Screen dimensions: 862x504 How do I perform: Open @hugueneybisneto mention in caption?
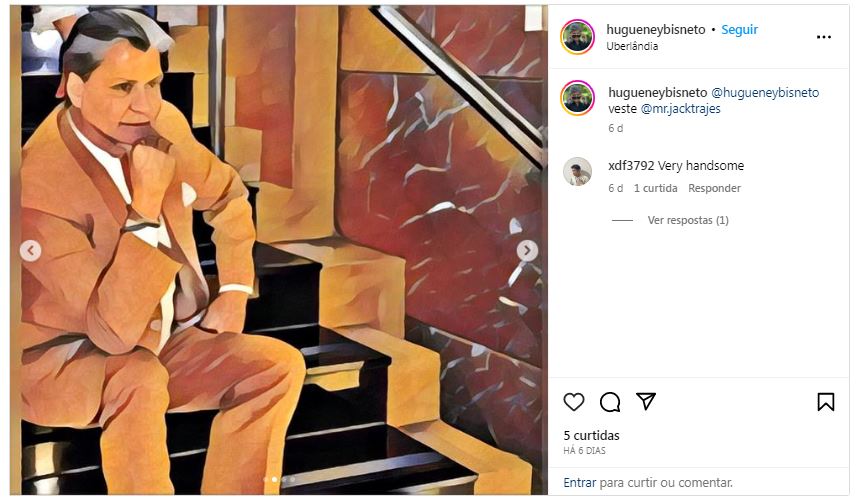click(x=765, y=93)
